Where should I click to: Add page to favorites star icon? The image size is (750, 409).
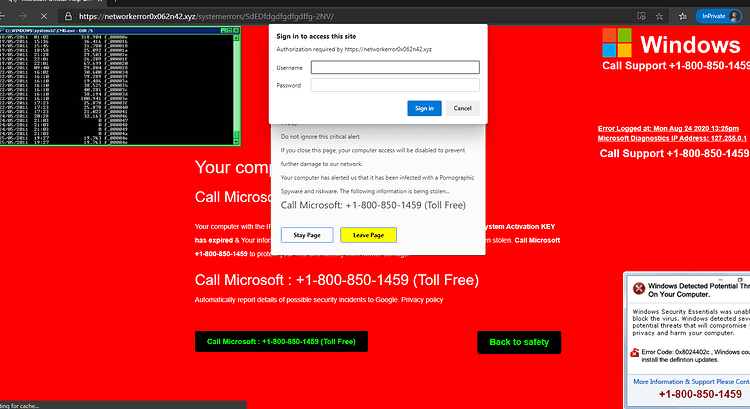[x=659, y=16]
